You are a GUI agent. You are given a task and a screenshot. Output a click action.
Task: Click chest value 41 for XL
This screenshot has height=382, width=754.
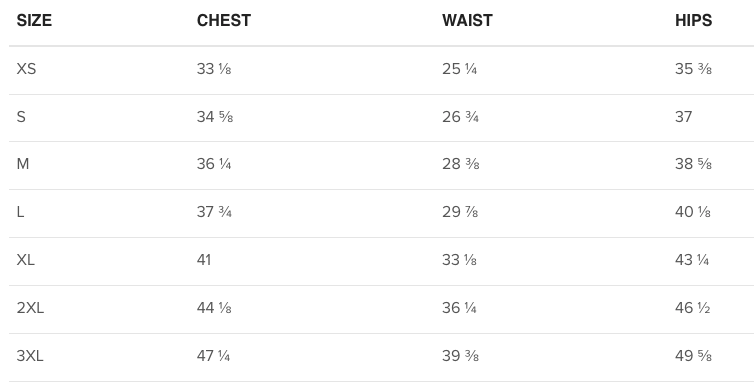click(x=204, y=260)
